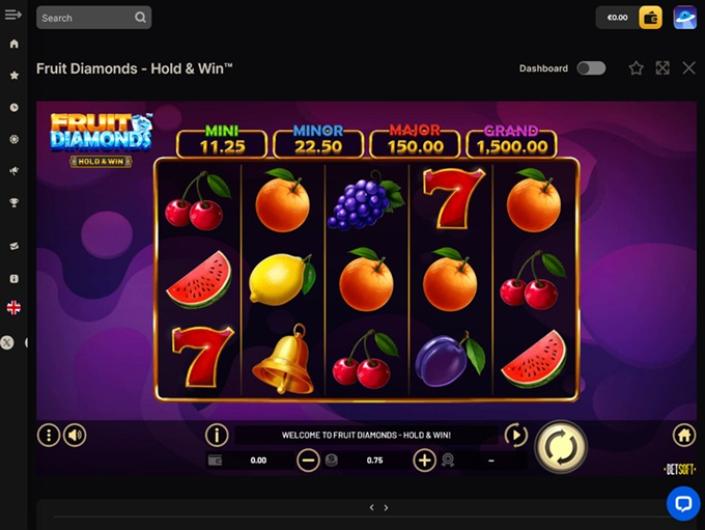Switch game to fullscreen mode

tap(662, 68)
